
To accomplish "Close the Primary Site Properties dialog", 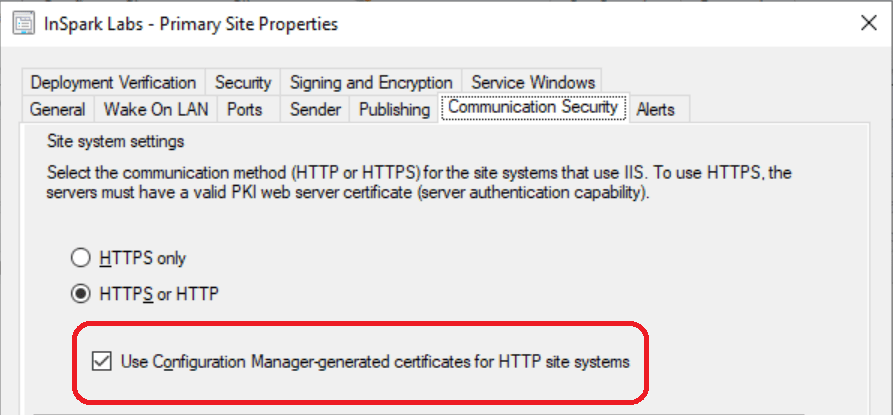I will 866,24.
